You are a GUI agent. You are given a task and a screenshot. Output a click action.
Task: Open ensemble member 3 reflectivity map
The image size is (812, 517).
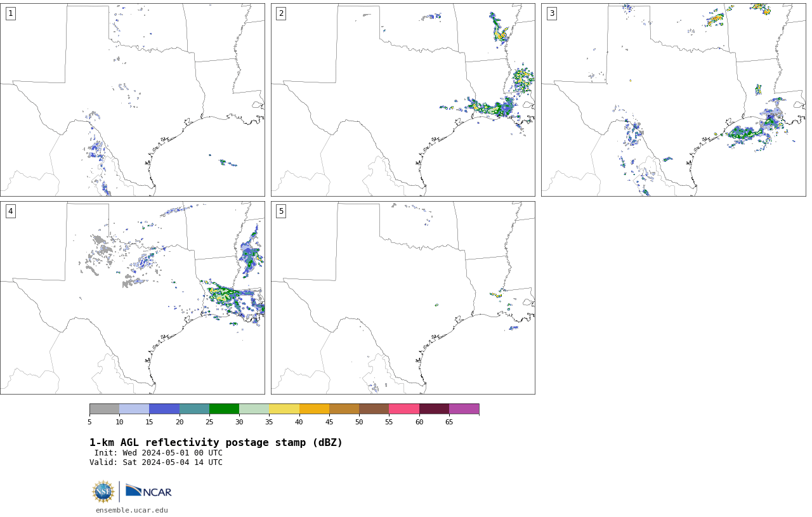673,100
